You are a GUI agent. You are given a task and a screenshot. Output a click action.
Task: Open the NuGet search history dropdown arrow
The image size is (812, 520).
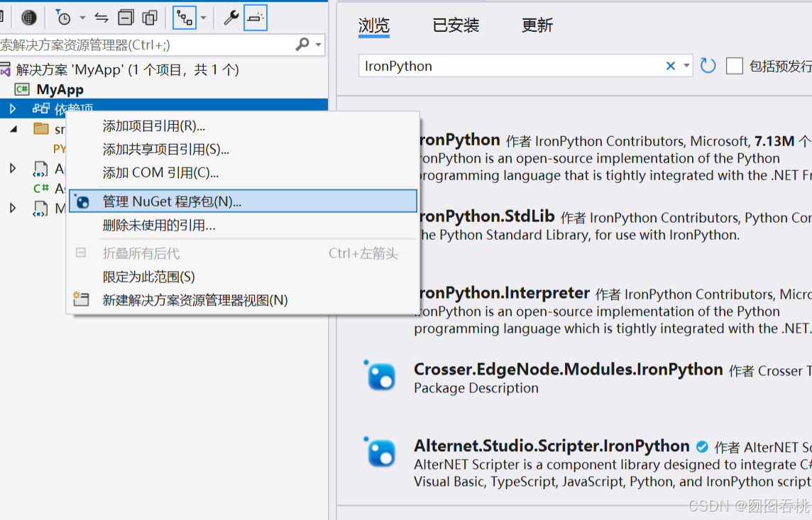coord(686,66)
